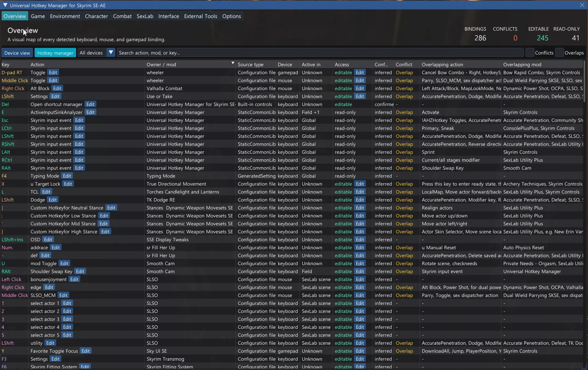
Task: Click the Num. key cell
Action: click(7, 247)
